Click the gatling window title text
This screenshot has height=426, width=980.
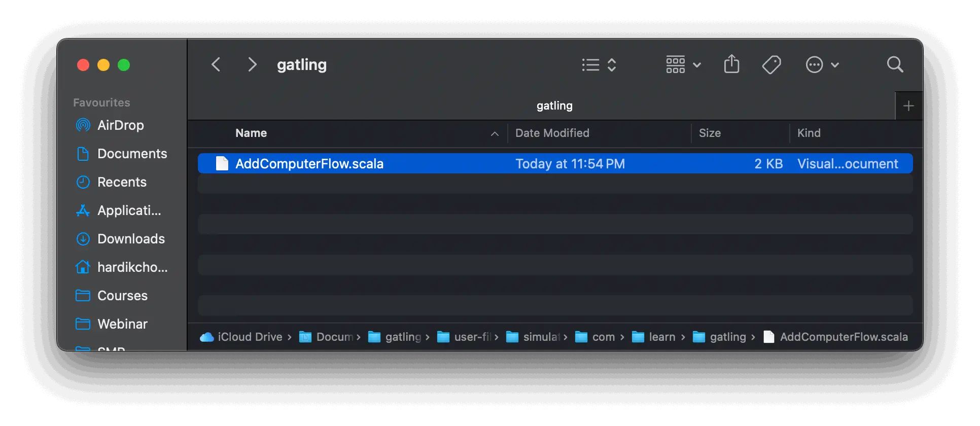(x=302, y=65)
